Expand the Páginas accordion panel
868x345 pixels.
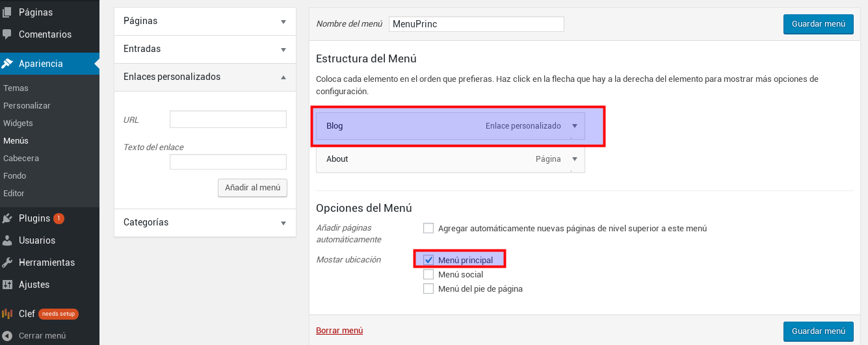point(283,21)
